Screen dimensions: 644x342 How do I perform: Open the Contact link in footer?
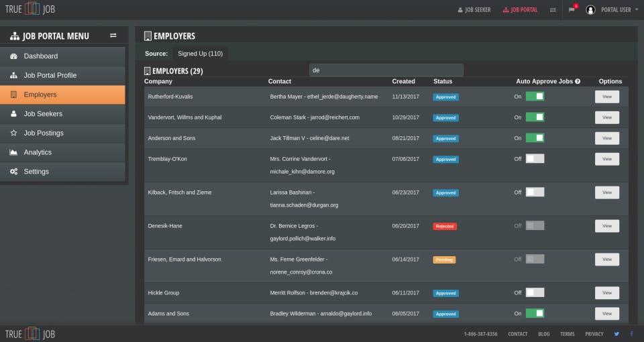coord(517,334)
